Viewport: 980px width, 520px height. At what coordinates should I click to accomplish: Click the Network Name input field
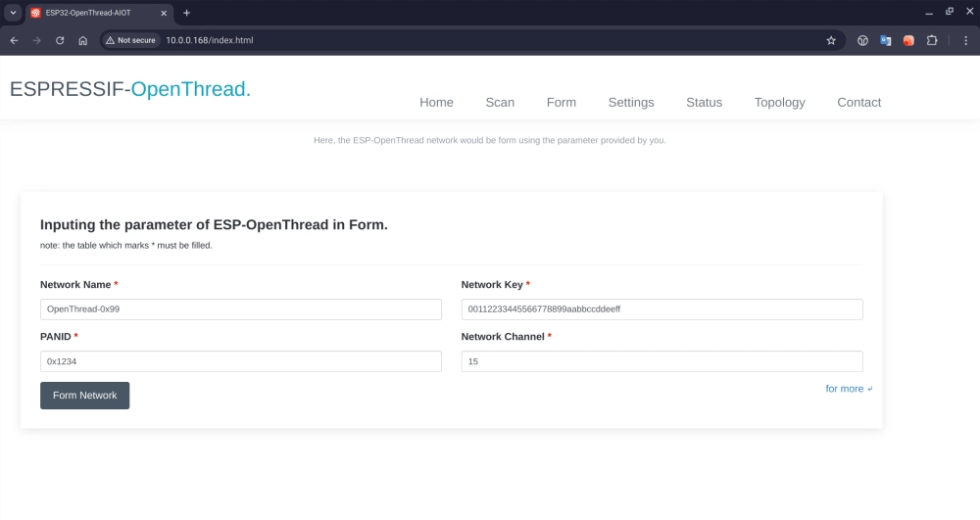pos(240,308)
